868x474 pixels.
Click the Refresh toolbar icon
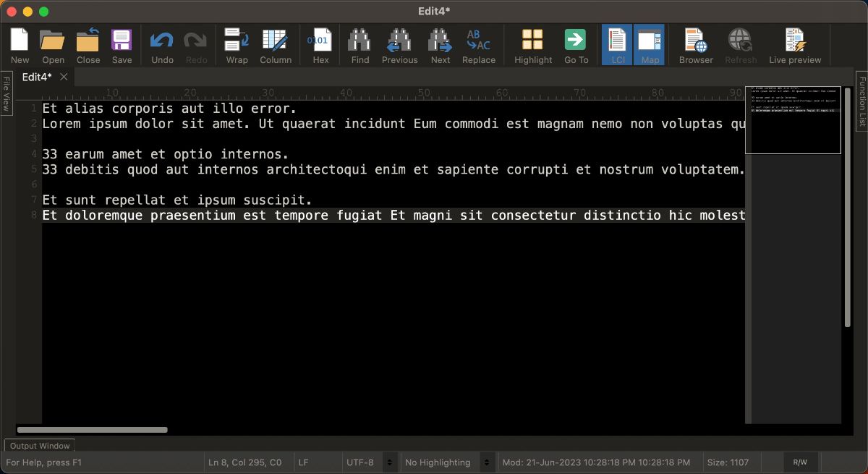coord(740,45)
